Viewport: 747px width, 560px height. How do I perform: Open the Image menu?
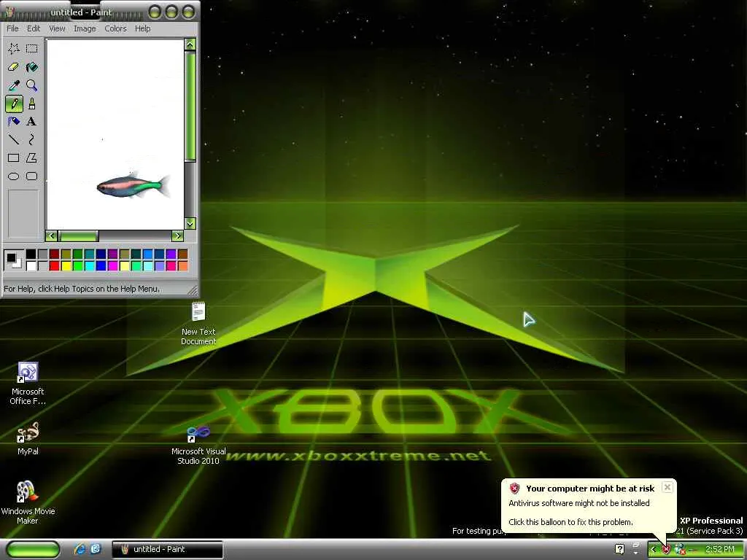pyautogui.click(x=85, y=28)
